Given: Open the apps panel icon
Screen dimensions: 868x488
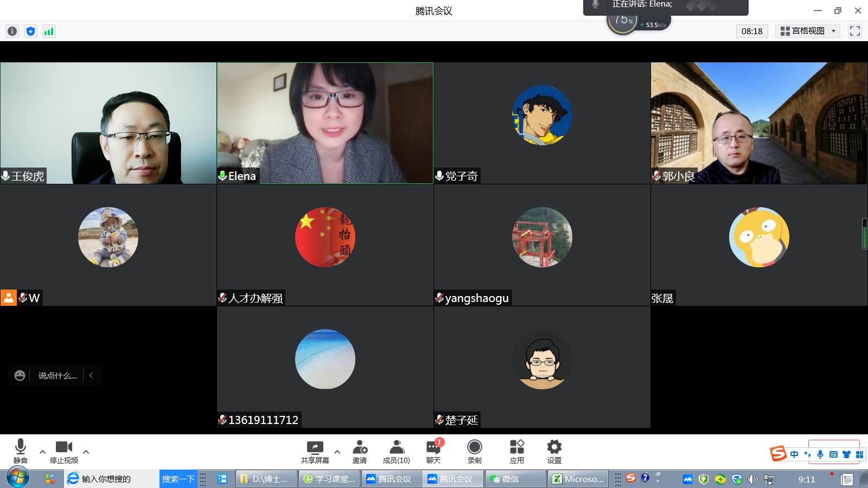Looking at the screenshot, I should pos(516,451).
